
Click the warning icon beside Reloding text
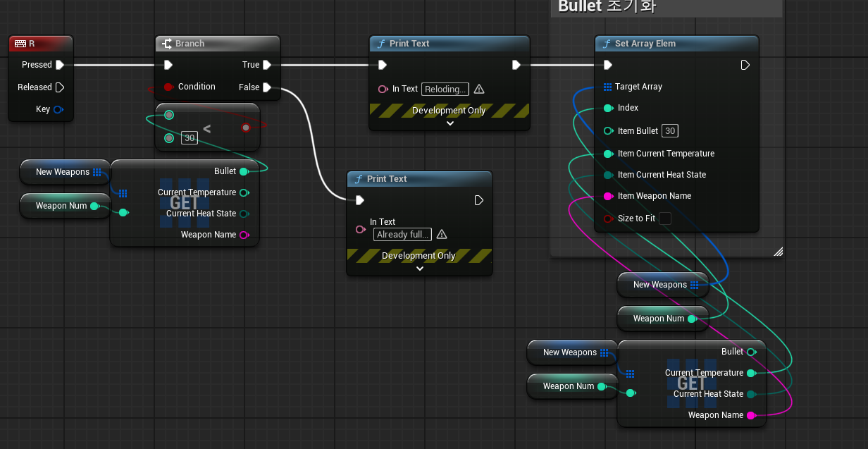click(x=479, y=89)
